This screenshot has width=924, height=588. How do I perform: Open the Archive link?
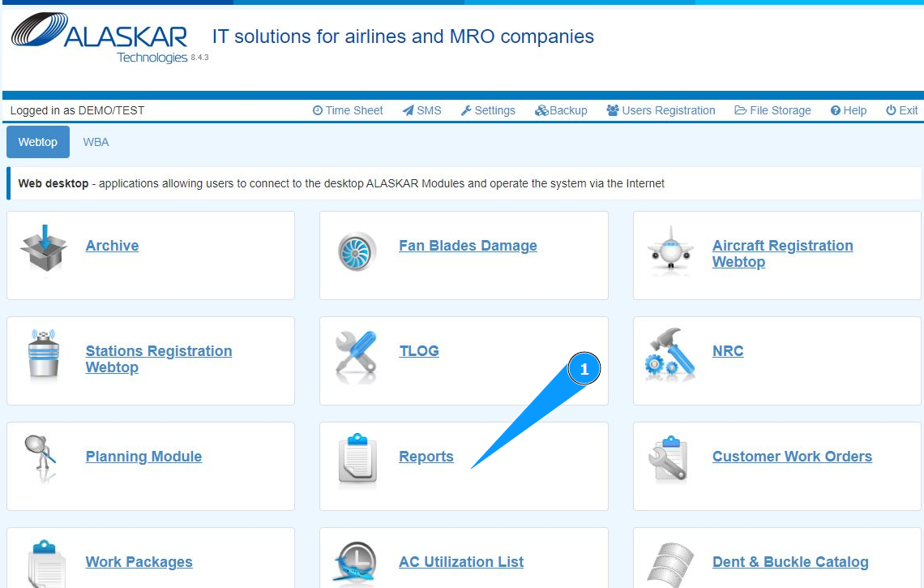coord(112,246)
